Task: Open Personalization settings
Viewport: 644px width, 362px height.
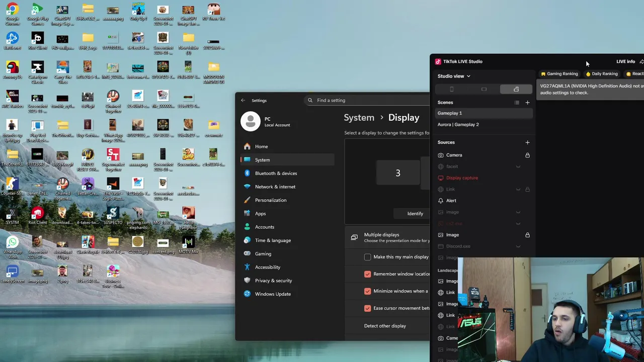Action: click(287, 200)
